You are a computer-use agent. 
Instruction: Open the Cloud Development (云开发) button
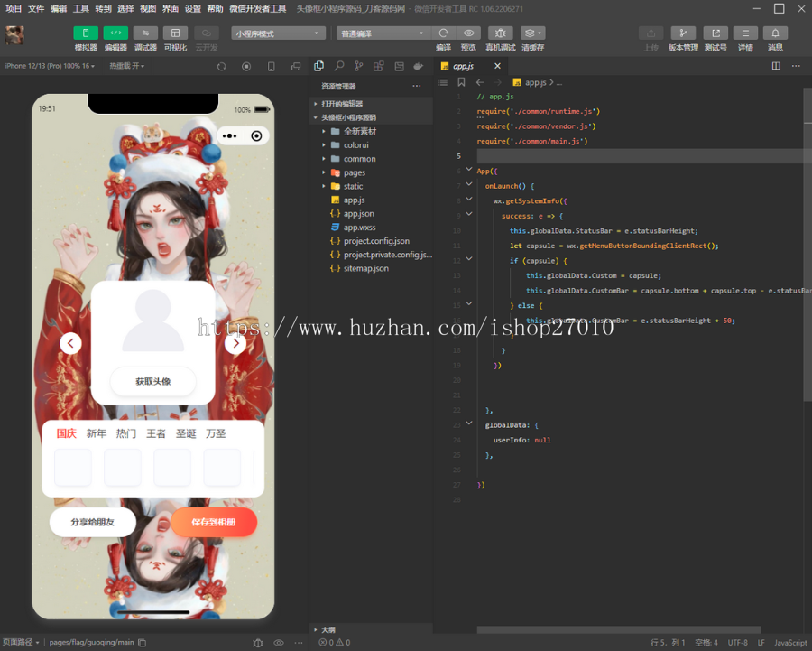tap(206, 33)
